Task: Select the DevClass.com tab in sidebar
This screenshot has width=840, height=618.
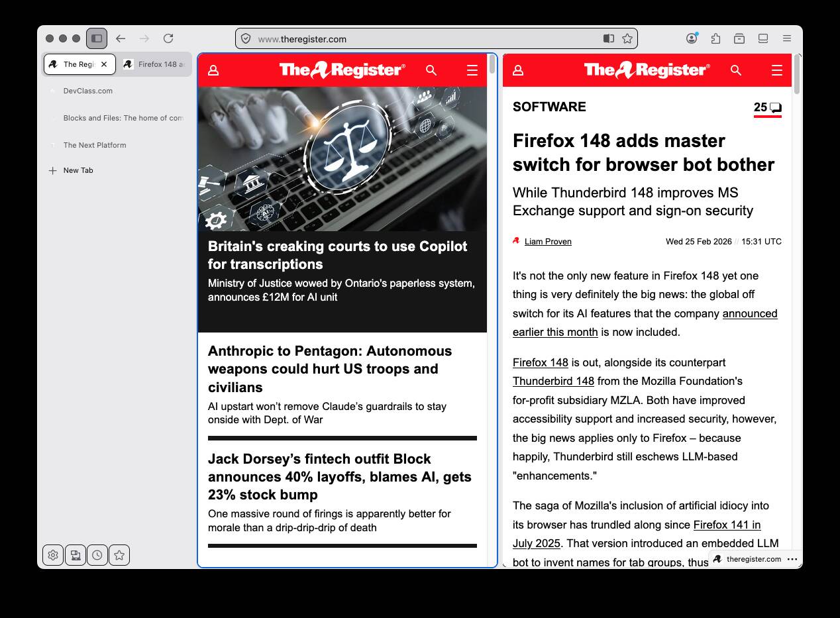Action: [x=88, y=91]
